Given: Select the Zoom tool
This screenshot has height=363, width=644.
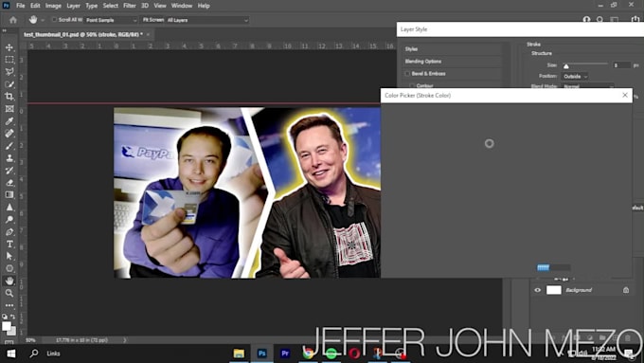Looking at the screenshot, I should pos(9,293).
